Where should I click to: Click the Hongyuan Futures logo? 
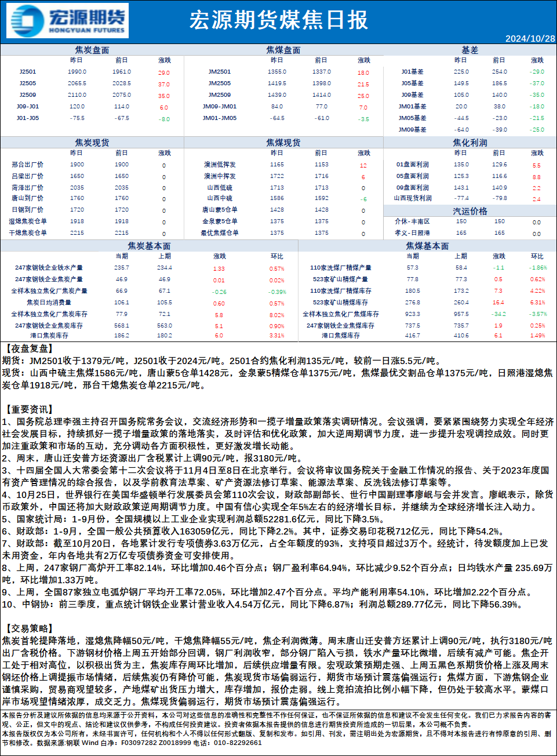click(x=68, y=21)
